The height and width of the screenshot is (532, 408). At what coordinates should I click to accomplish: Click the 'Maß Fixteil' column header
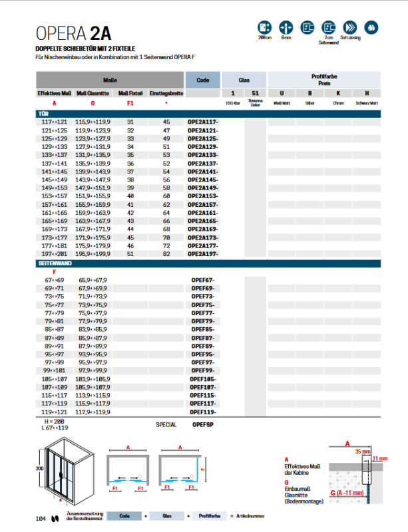coord(130,93)
